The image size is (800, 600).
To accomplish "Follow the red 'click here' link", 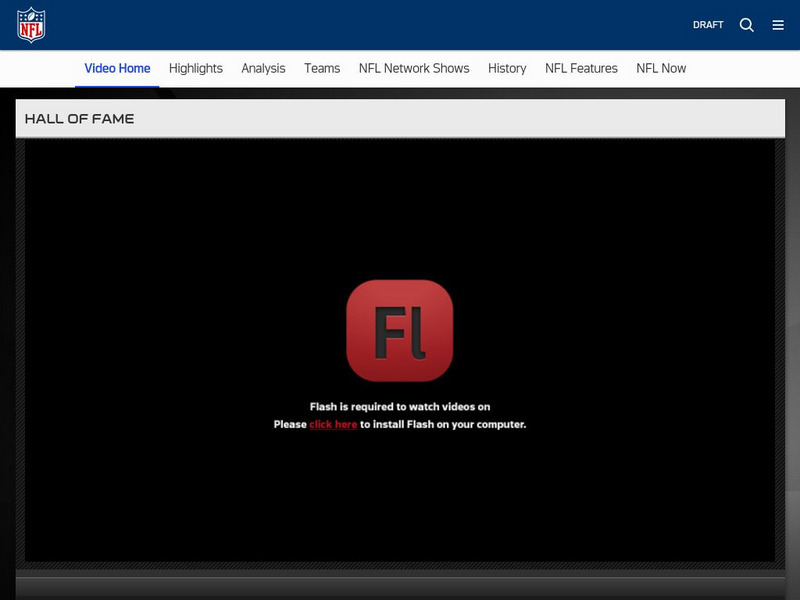I will 333,424.
